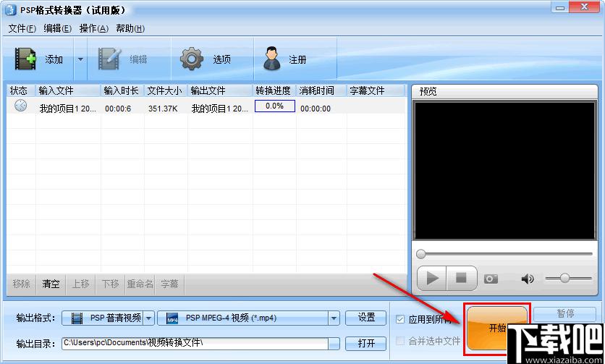The image size is (605, 364).
Task: Click the 字幕 button below list
Action: 170,284
